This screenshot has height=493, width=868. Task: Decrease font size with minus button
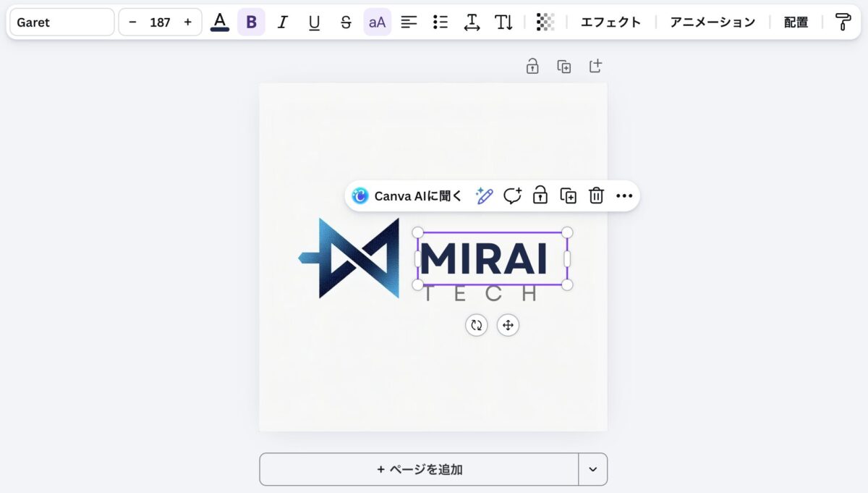132,22
